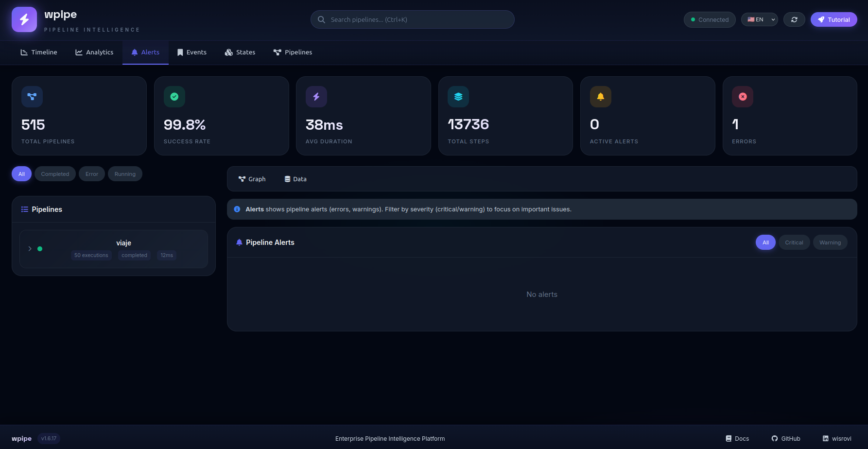Select the viaje pipeline name

(124, 243)
